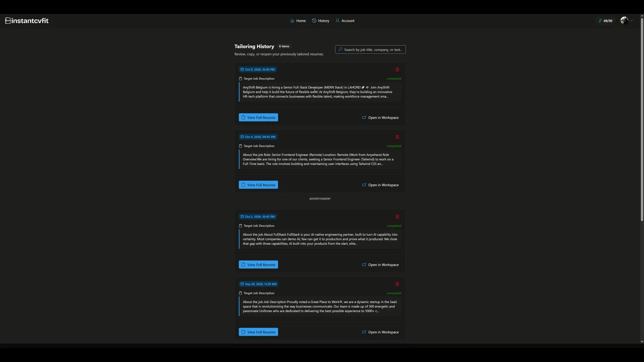Delete the Oct 4, 2026 history entry

point(397,137)
